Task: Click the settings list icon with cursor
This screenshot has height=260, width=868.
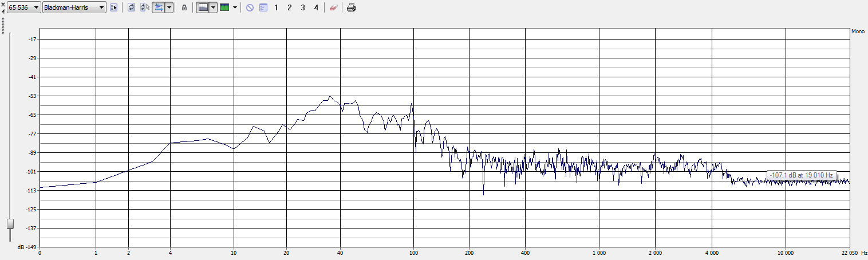Action: [x=113, y=7]
